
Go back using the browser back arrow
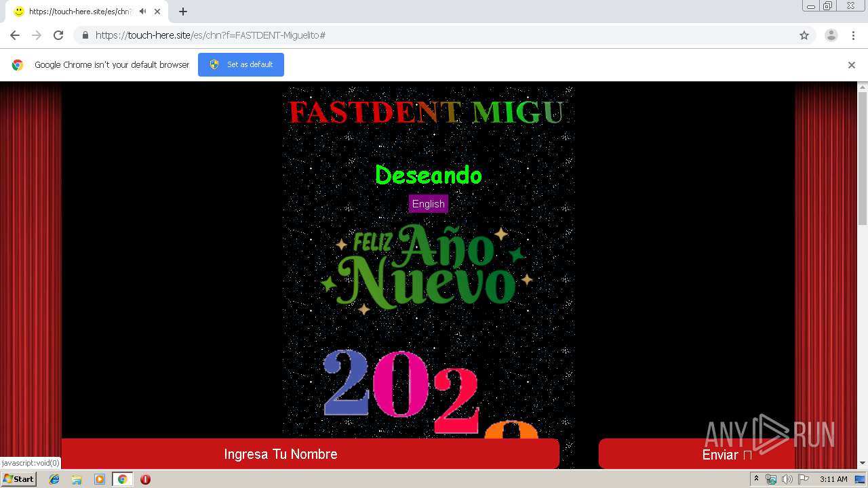pos(15,35)
